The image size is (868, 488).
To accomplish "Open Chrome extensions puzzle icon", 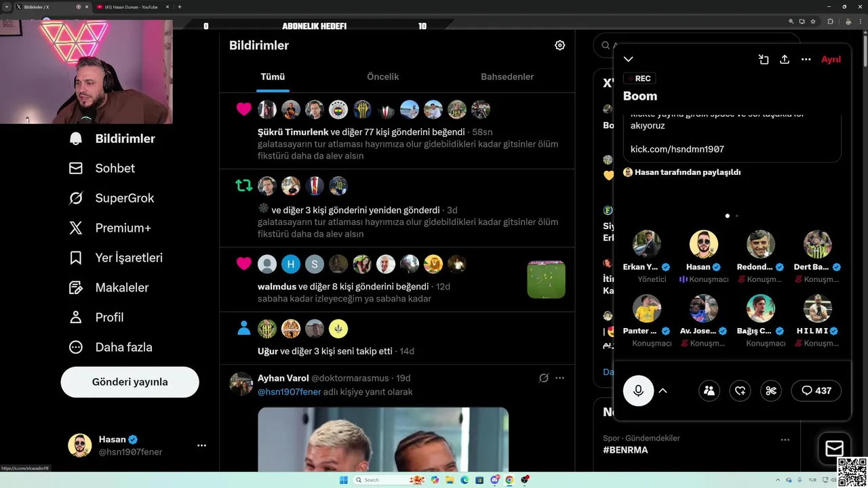I will tap(830, 21).
